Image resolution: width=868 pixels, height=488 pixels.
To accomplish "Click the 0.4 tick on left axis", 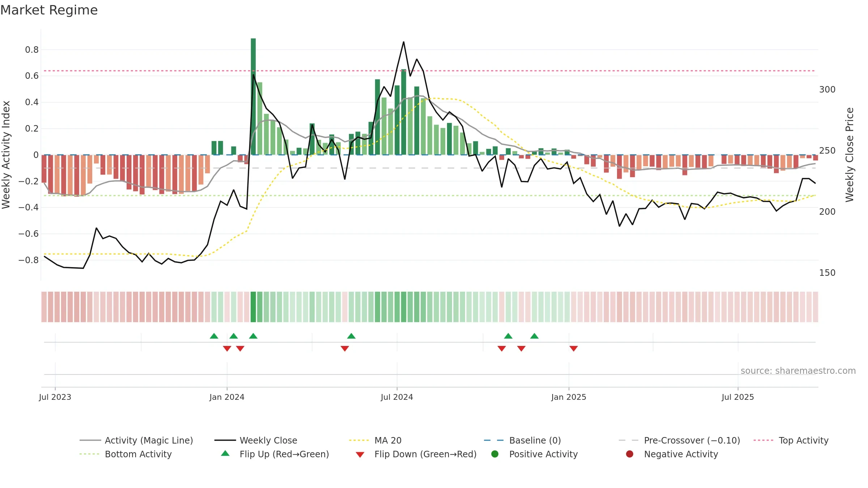I will click(x=32, y=102).
